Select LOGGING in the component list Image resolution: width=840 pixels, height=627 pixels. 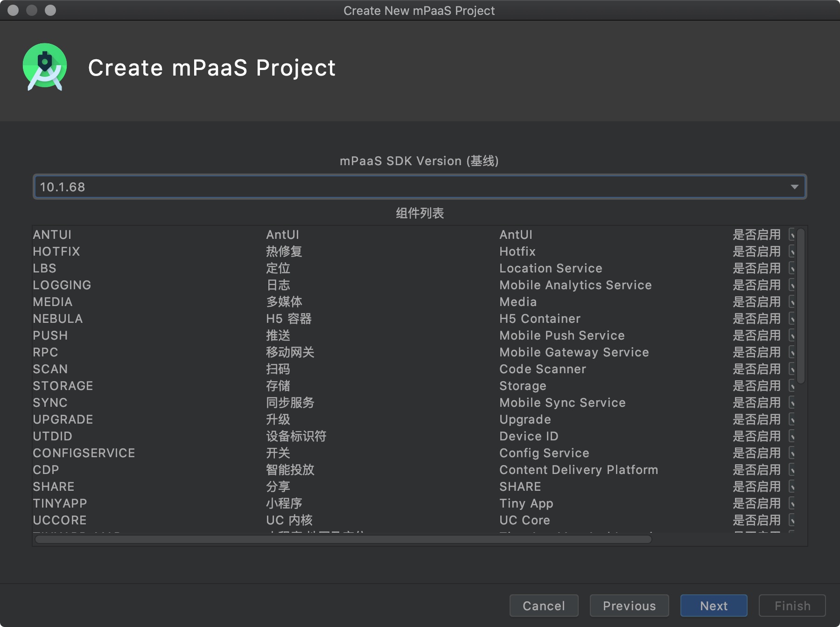coord(62,285)
